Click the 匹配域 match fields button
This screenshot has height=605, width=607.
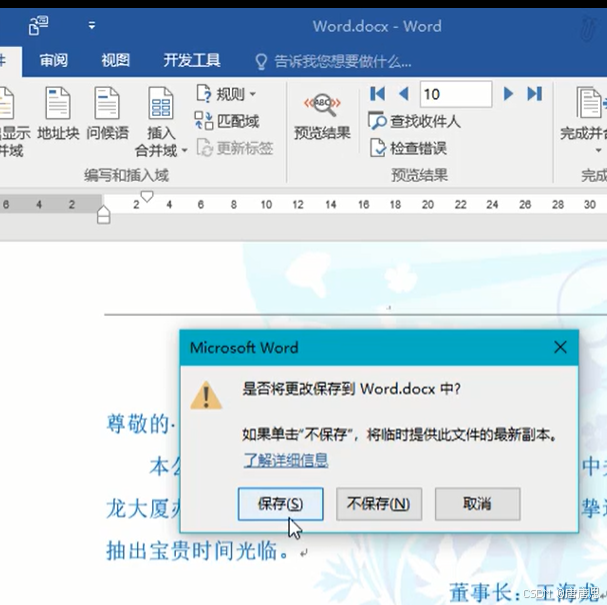click(x=227, y=121)
